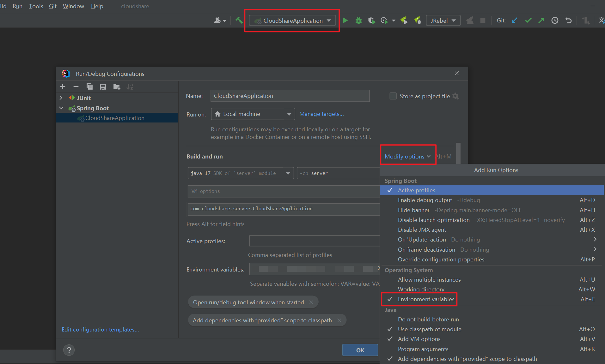Open java 17 SDK dropdown
Image resolution: width=605 pixels, height=364 pixels.
click(241, 173)
